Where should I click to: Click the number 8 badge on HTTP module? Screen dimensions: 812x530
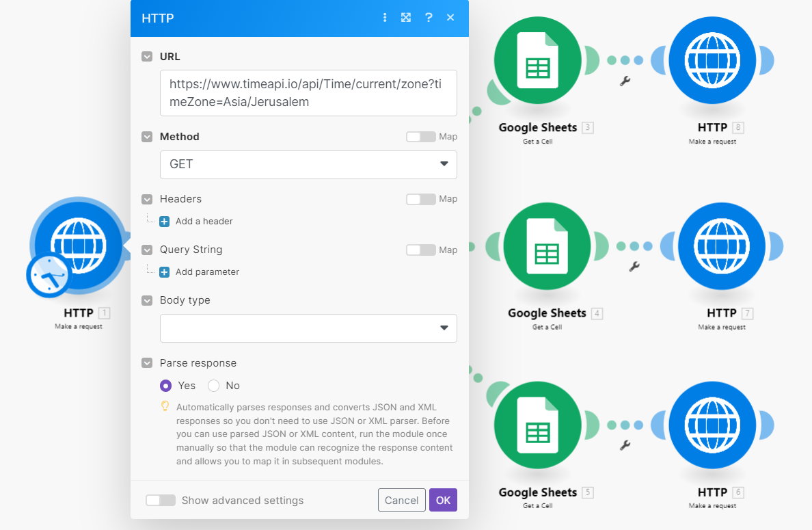pos(738,127)
